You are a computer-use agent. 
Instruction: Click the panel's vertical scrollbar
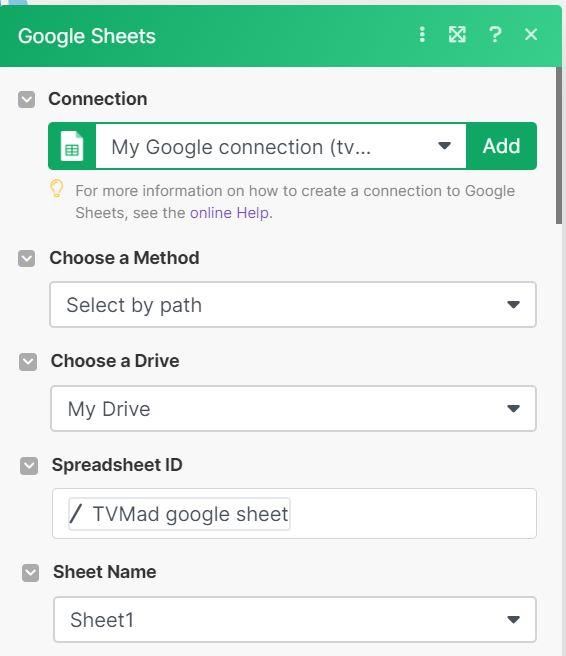tap(559, 145)
